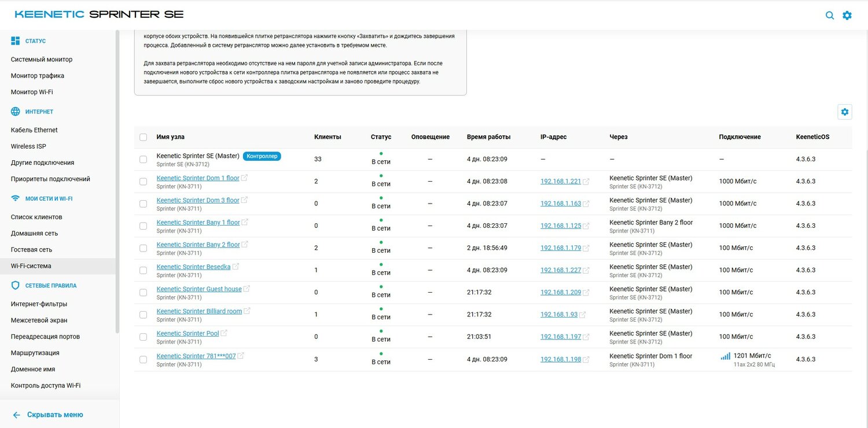868x428 pixels.
Task: Open external link icon next to 192.168.1.125
Action: 586,226
